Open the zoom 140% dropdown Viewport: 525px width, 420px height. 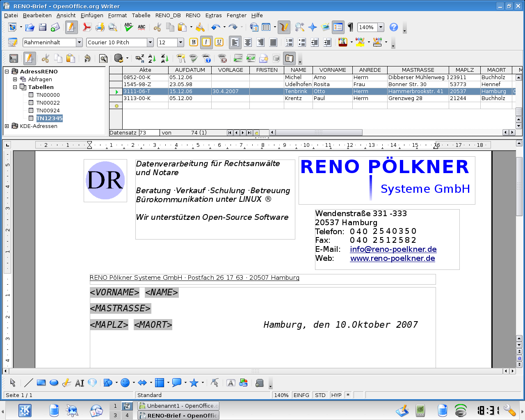381,27
